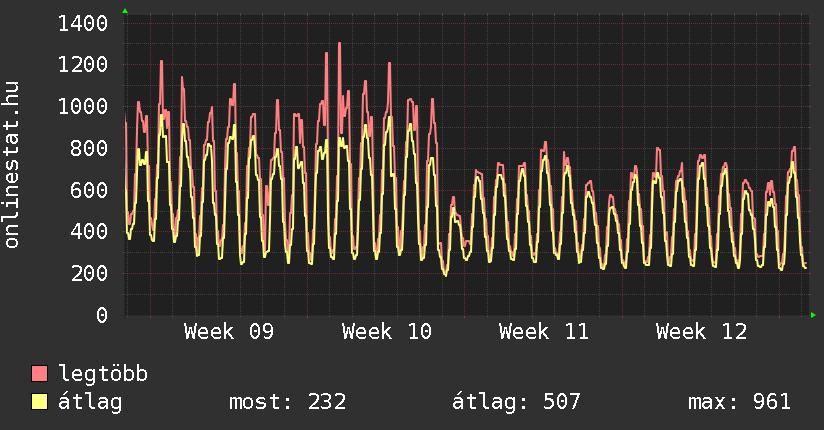Click the Week 12 axis label
824x430 pixels.
(701, 332)
